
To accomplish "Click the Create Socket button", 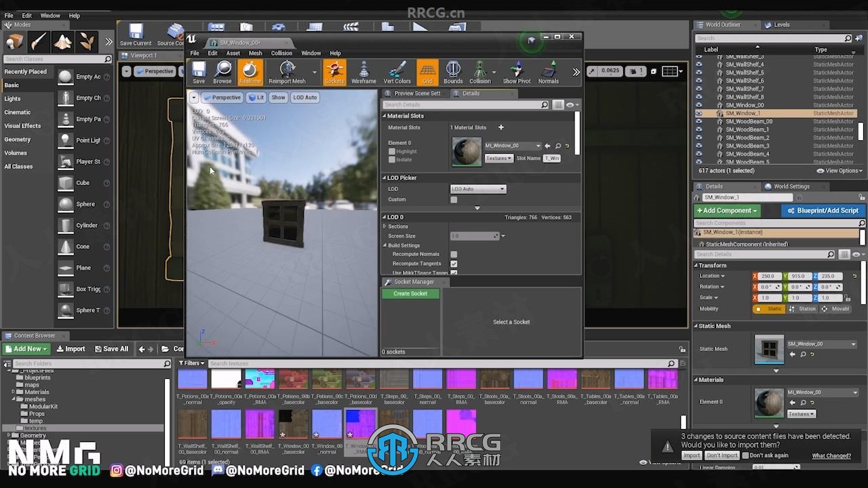I will (x=410, y=293).
